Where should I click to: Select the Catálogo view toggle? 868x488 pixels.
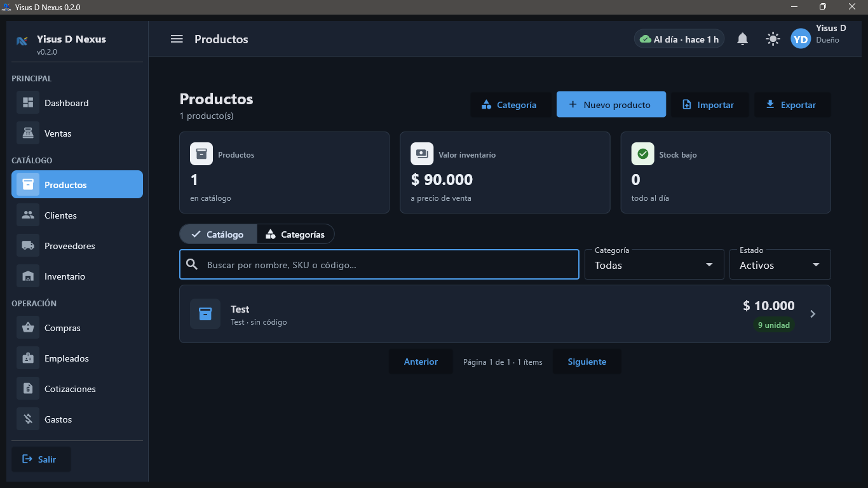click(x=218, y=234)
